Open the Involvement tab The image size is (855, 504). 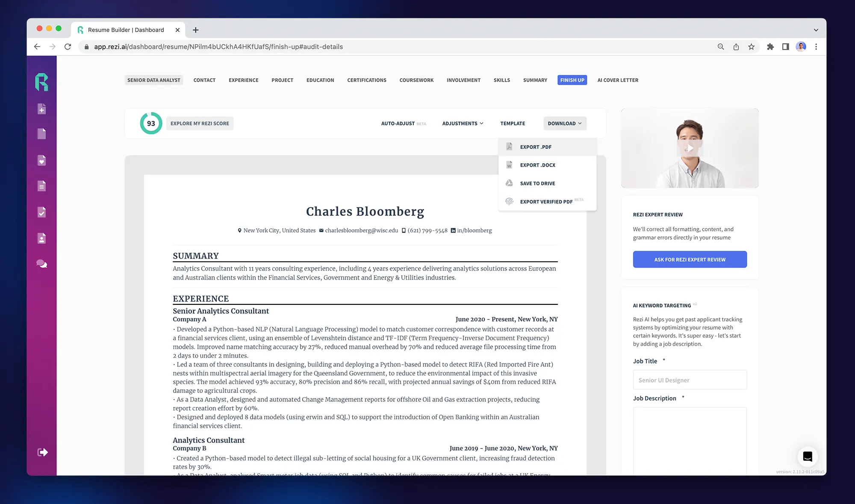pos(463,80)
